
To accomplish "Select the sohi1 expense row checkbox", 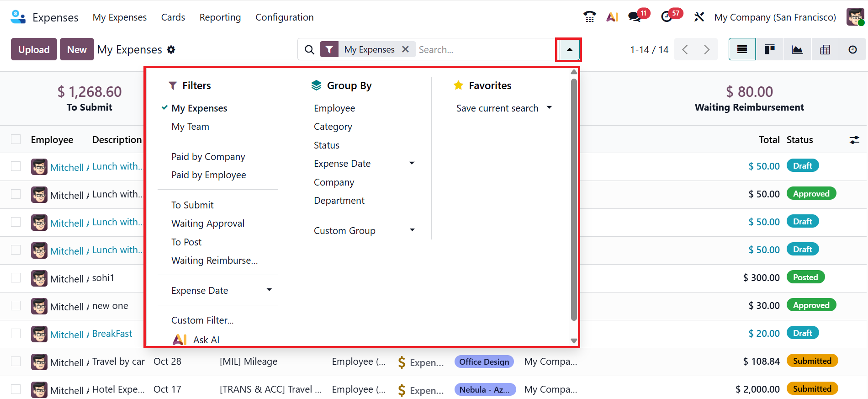I will (16, 278).
